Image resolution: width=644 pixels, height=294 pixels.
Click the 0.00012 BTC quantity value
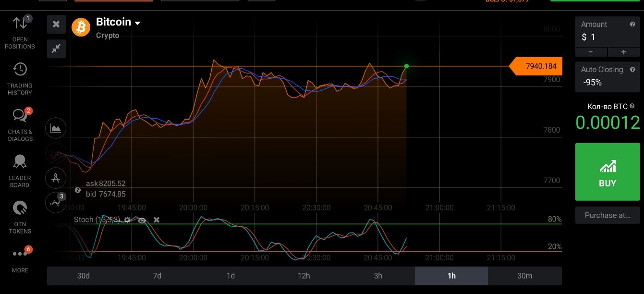tap(608, 122)
